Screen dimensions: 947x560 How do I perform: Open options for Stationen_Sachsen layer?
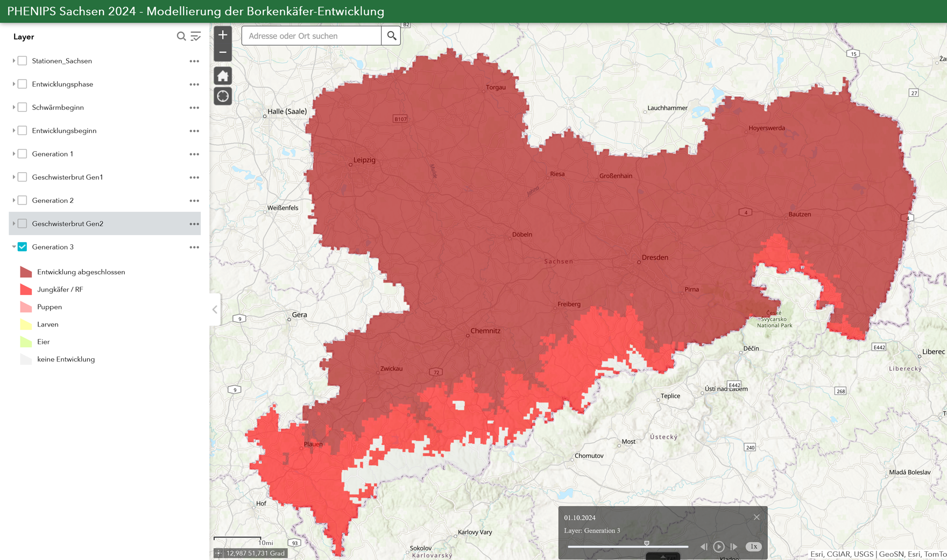(x=194, y=61)
